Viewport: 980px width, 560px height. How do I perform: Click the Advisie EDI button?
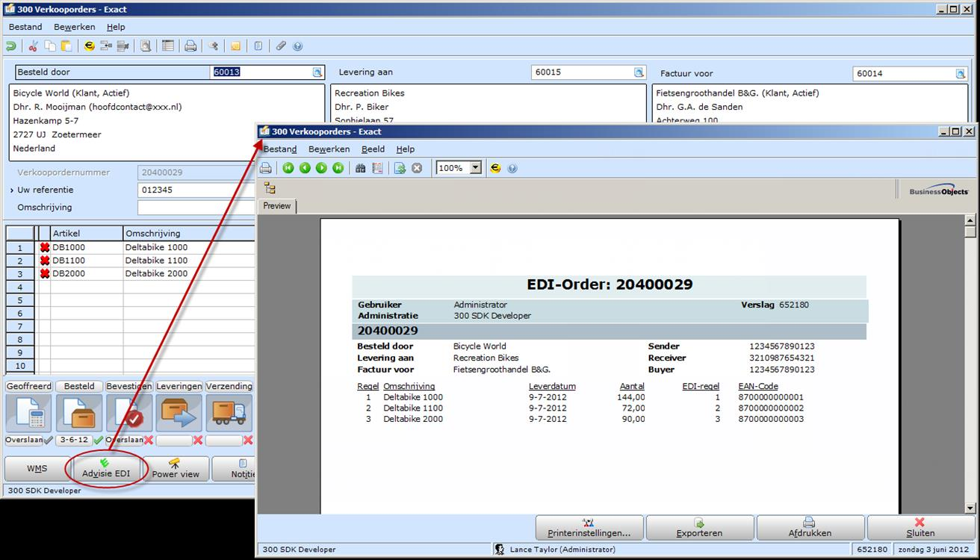click(x=105, y=469)
